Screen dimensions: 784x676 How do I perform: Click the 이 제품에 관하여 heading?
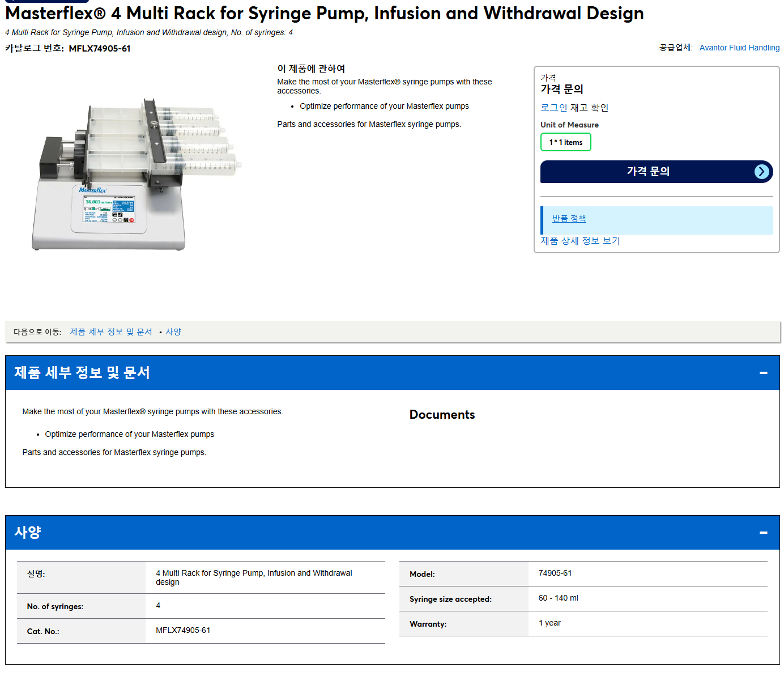point(311,69)
